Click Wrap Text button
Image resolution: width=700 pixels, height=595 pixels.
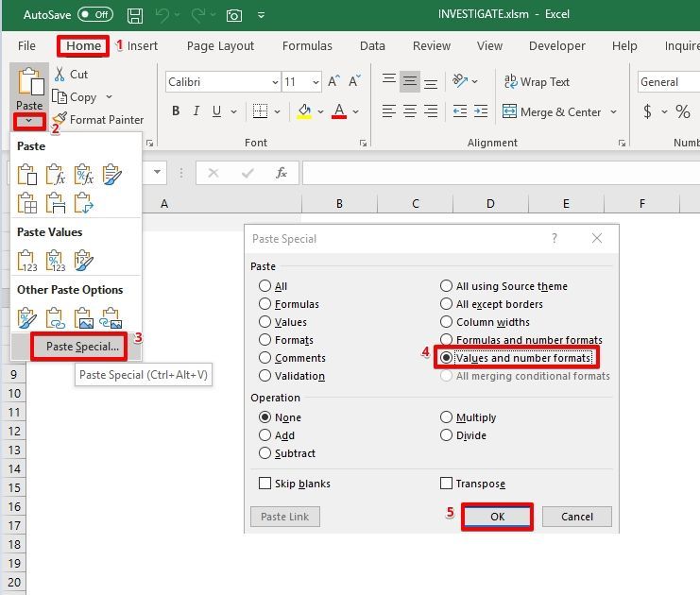[537, 81]
